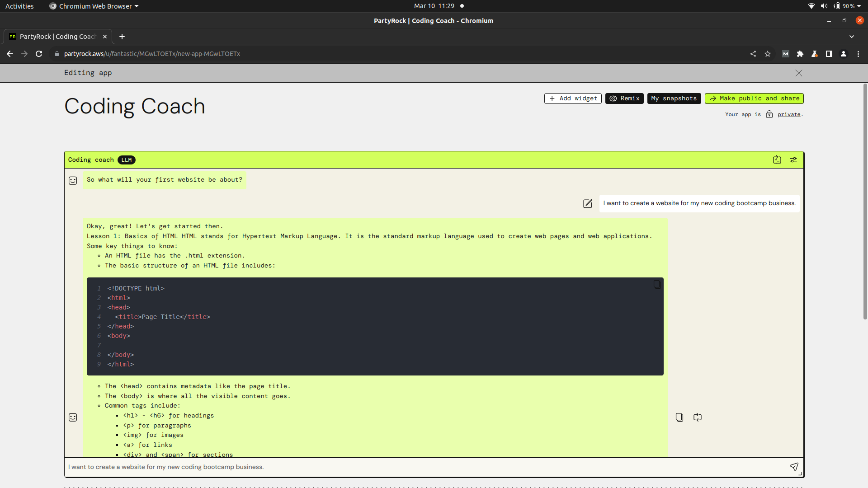Screen dimensions: 868x488
Task: Click the '<a> for links' list item
Action: coord(147,445)
